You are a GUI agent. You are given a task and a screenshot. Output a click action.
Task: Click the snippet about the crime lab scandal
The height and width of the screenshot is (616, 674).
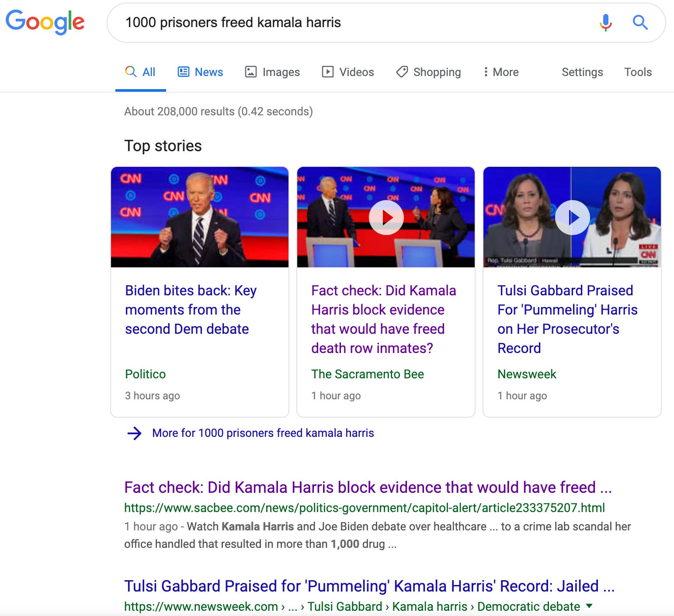tap(378, 535)
